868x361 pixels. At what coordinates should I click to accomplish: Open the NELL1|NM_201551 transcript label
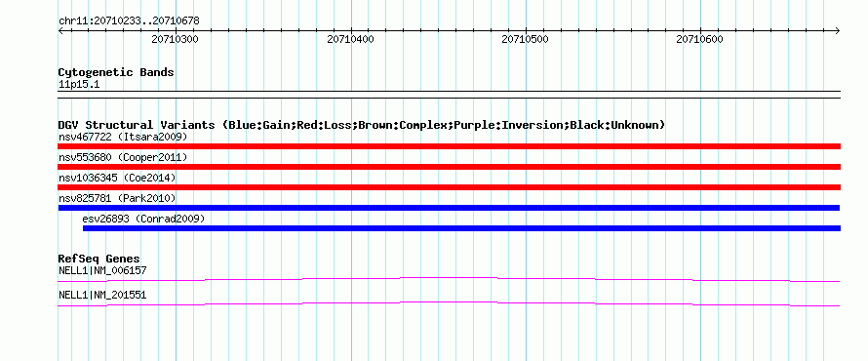[102, 296]
